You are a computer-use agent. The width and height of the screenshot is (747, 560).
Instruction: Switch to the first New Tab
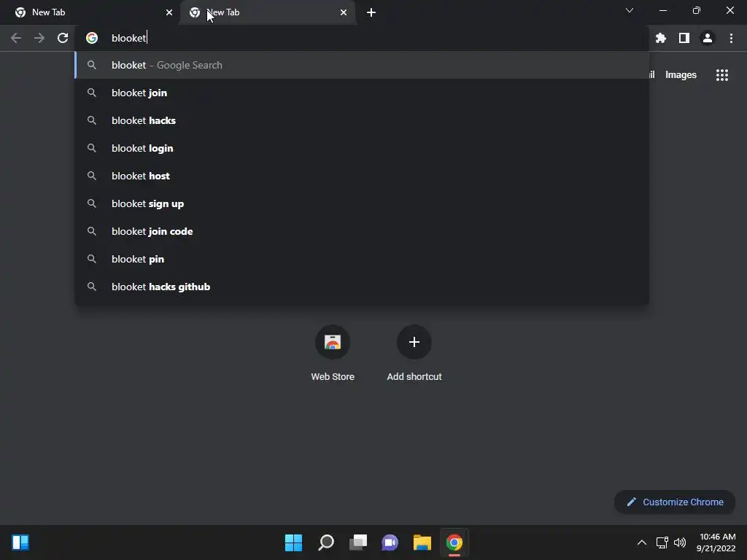(x=90, y=12)
